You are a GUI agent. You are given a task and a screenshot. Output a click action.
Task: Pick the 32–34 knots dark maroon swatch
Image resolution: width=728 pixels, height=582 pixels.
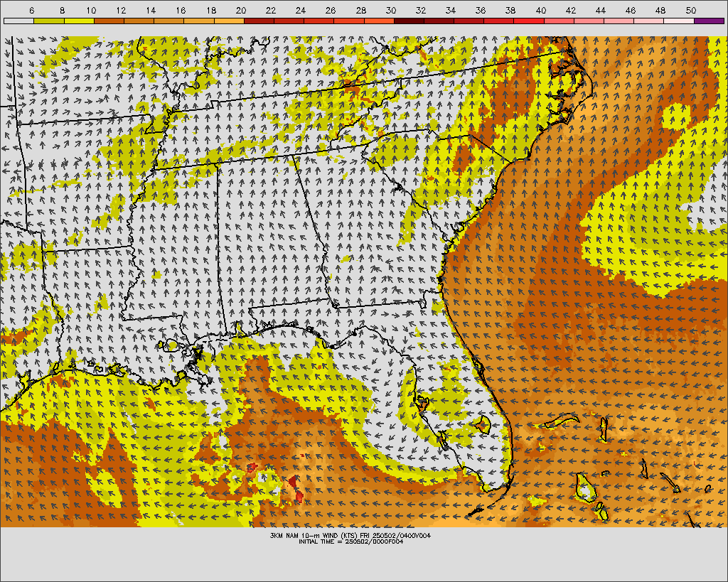pyautogui.click(x=439, y=21)
